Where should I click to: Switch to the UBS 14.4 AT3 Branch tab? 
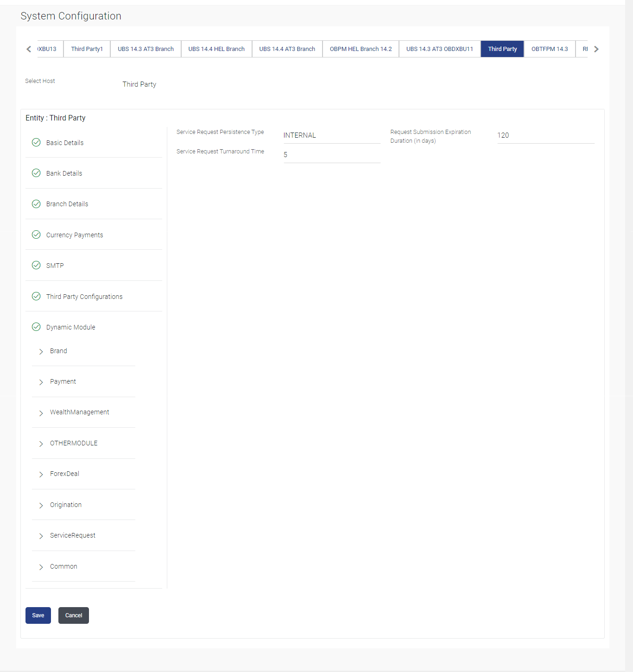coord(287,49)
